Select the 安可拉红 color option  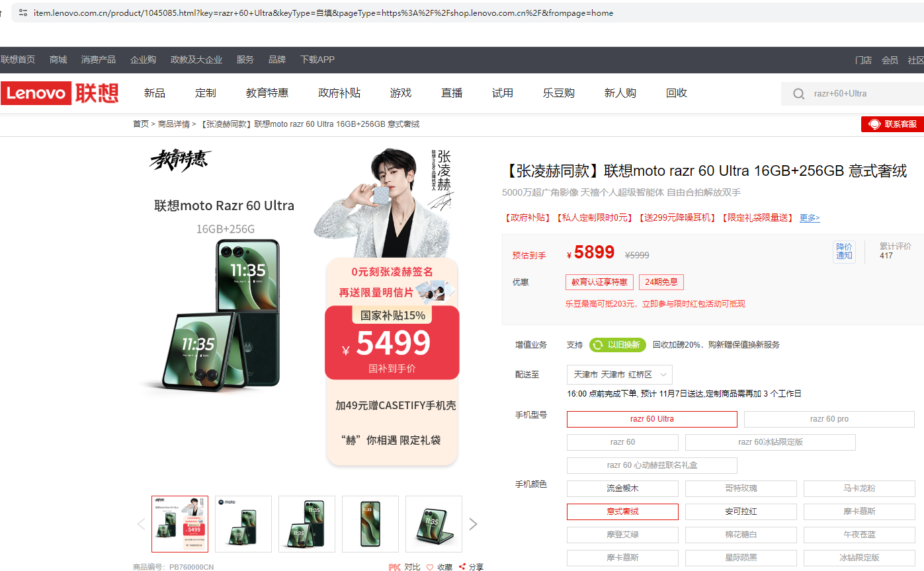[x=741, y=512]
